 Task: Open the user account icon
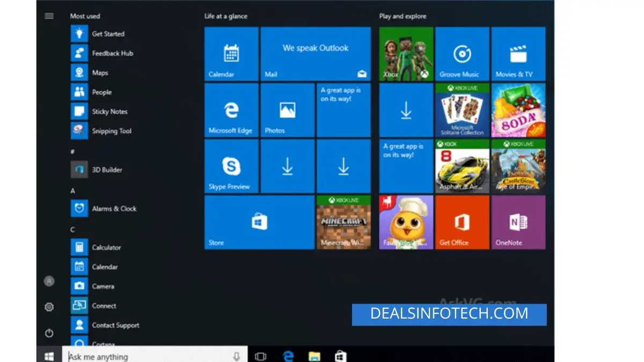click(x=49, y=280)
